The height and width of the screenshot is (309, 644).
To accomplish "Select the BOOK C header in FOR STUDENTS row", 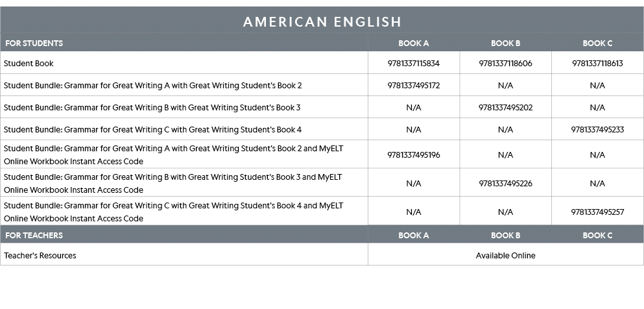I will pos(597,43).
